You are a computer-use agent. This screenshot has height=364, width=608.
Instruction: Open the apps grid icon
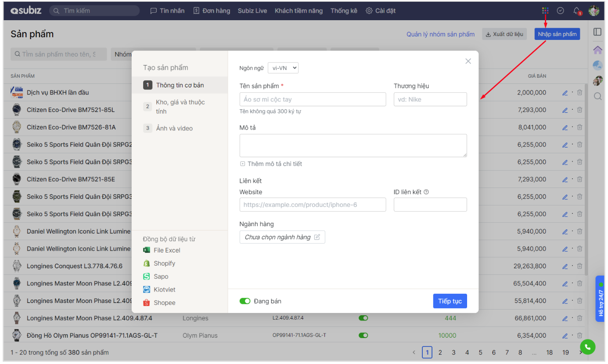[x=545, y=11]
